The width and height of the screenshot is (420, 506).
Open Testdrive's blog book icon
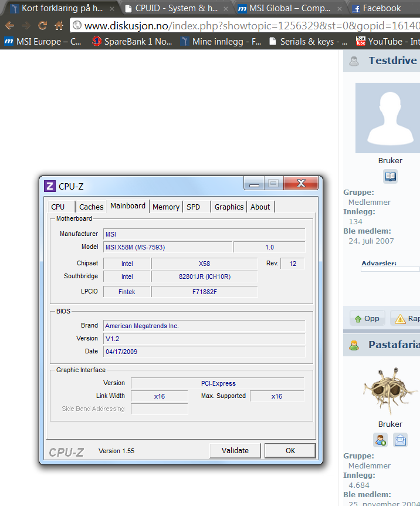[x=390, y=176]
